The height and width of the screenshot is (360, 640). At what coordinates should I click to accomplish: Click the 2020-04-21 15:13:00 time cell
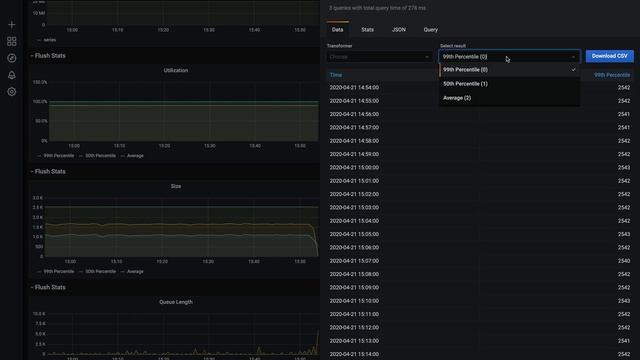pyautogui.click(x=354, y=341)
